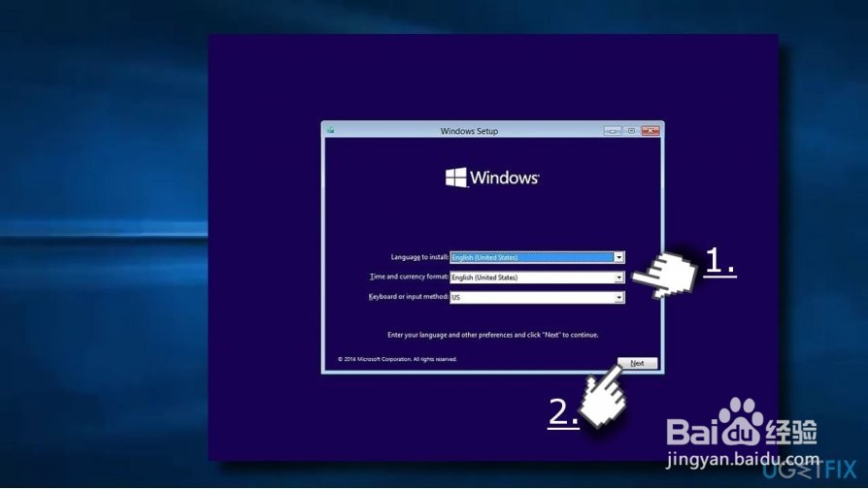Open the Time and currency format dropdown arrow
The width and height of the screenshot is (868, 489).
pos(618,277)
